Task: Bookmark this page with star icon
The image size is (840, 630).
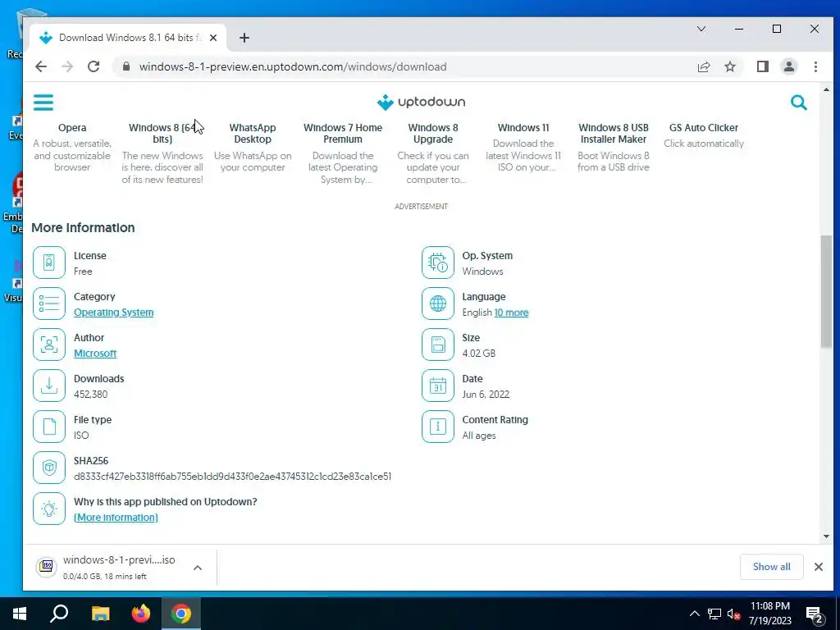Action: 729,66
